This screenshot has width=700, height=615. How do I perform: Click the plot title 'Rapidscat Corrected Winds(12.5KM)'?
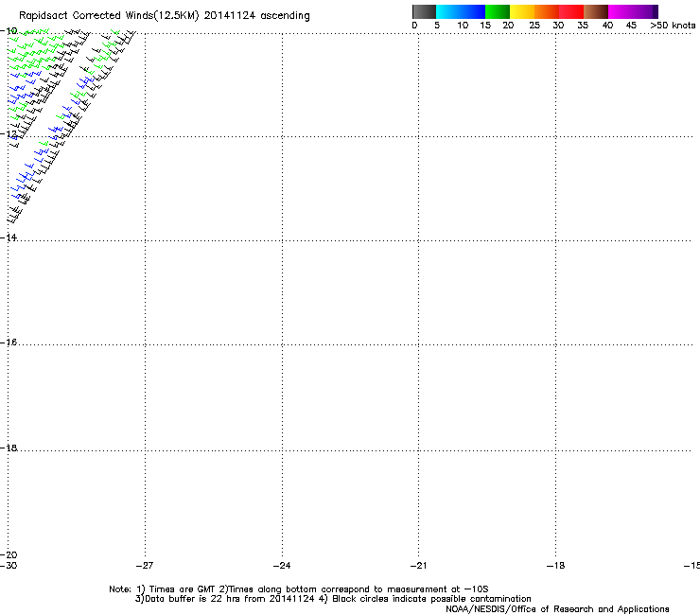(109, 16)
